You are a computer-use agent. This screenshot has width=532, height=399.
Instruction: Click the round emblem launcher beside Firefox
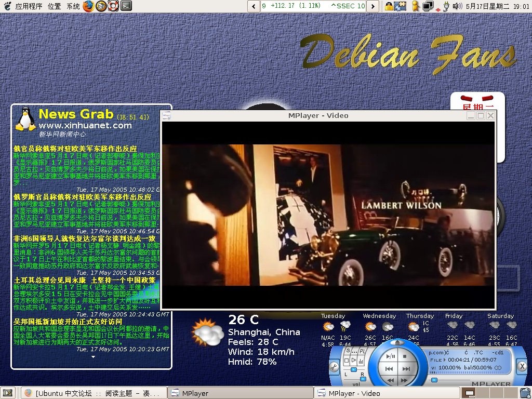(101, 6)
